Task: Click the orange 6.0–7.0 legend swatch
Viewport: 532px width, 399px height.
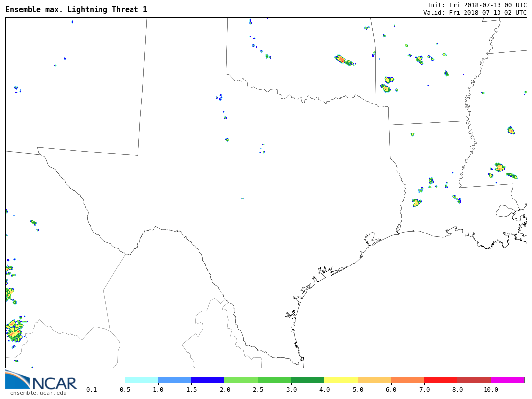Action: click(407, 380)
